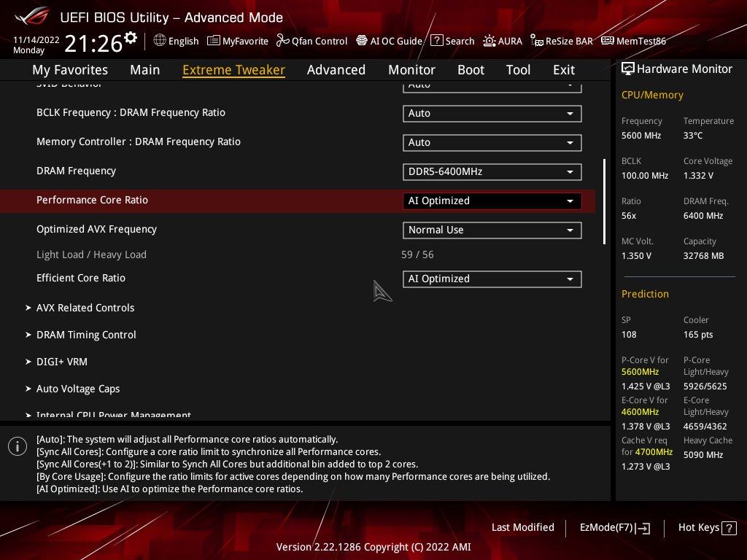Open Memory Controller DRAM Ratio dropdown
Image resolution: width=747 pixels, height=560 pixels.
pos(492,142)
